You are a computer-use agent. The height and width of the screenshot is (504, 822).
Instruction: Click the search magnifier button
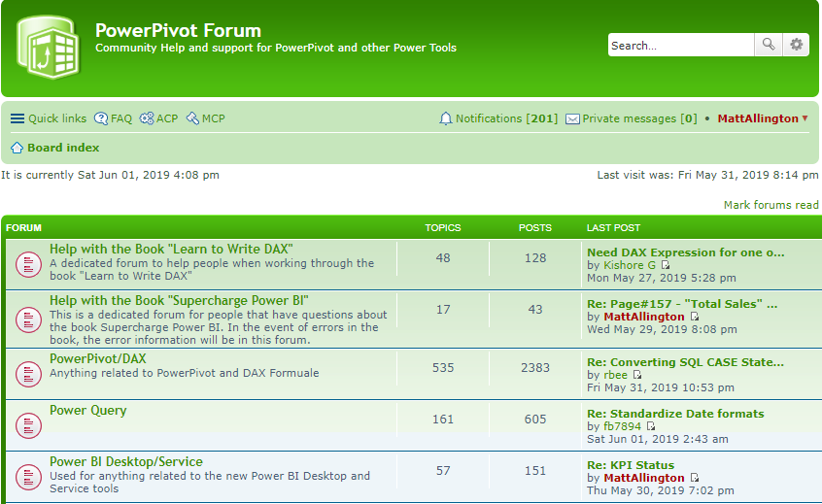click(768, 45)
